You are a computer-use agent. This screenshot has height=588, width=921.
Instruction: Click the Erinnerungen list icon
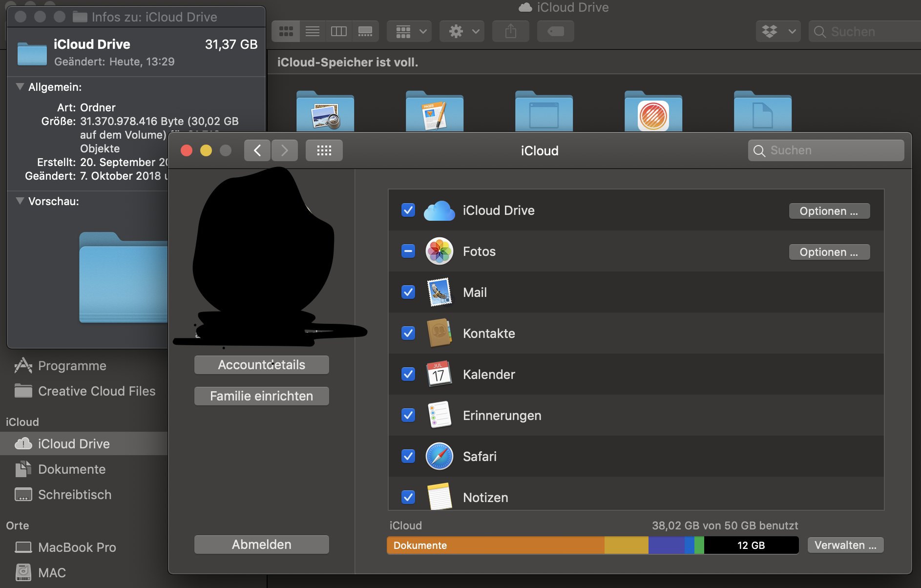(x=440, y=415)
